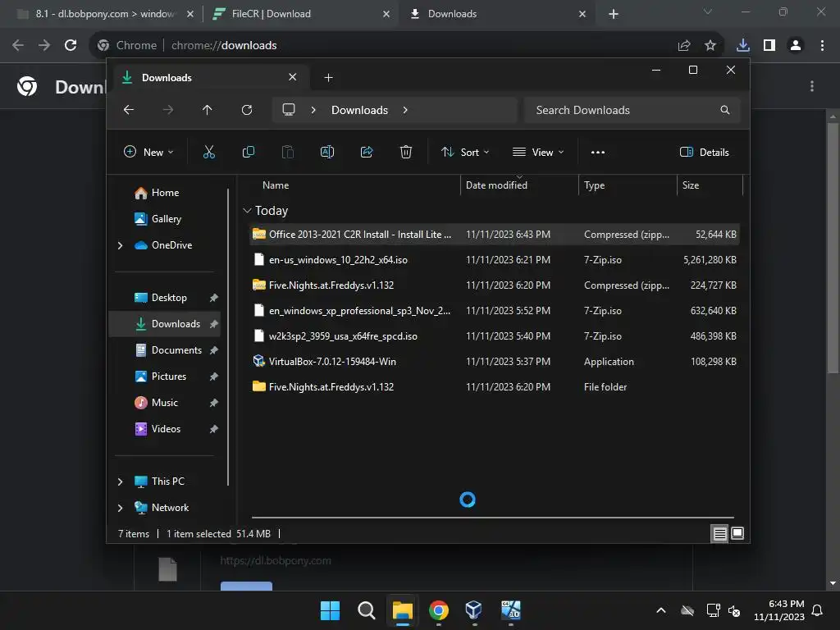Open Pictures in the navigation pane

click(164, 377)
